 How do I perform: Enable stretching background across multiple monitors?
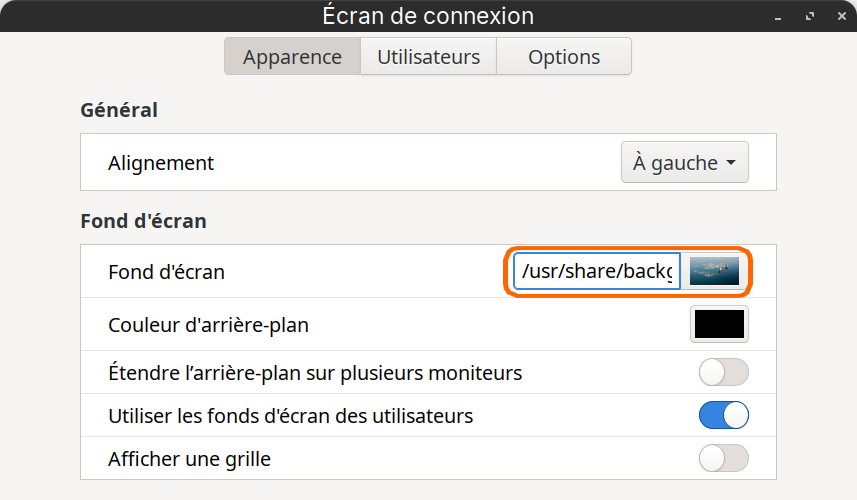click(x=724, y=372)
